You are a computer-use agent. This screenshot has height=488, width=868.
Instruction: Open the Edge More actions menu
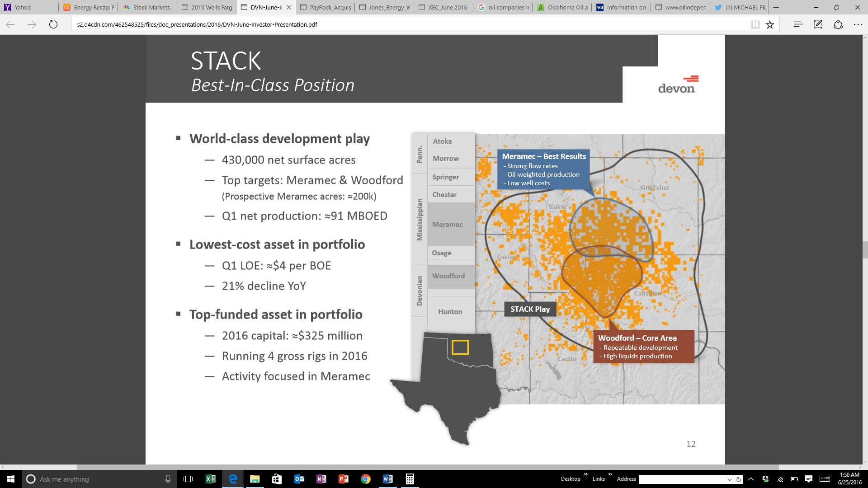coord(858,25)
